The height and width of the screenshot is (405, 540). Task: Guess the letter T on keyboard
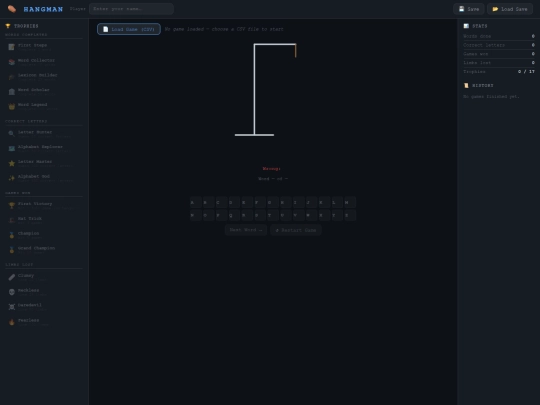tap(273, 215)
